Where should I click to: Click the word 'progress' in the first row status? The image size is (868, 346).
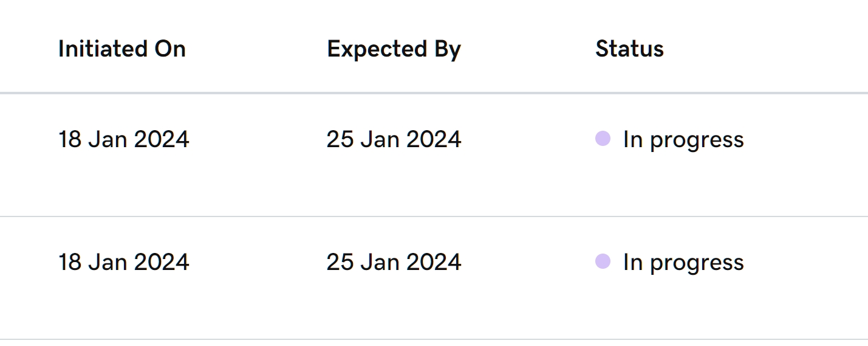pos(697,141)
